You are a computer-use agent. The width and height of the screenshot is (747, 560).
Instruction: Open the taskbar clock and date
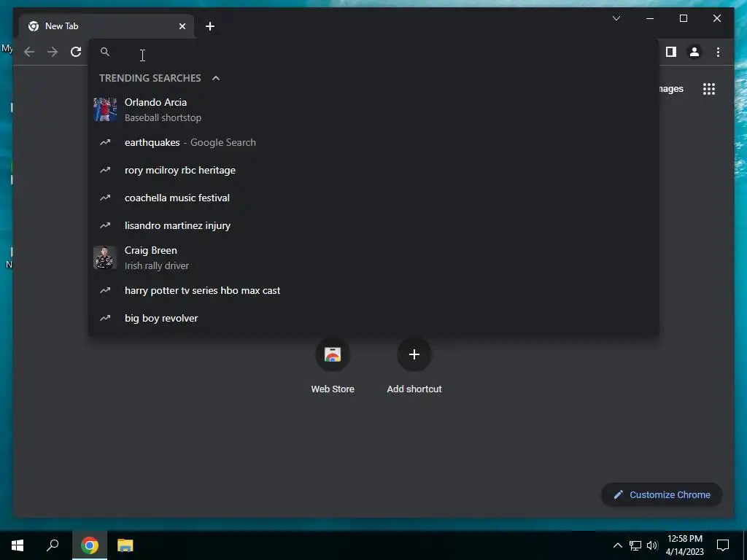[684, 545]
